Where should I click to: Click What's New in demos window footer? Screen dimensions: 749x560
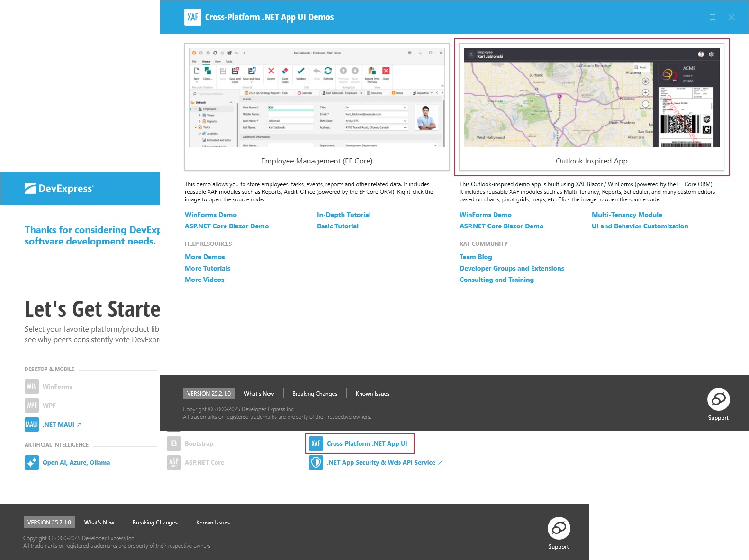coord(259,394)
